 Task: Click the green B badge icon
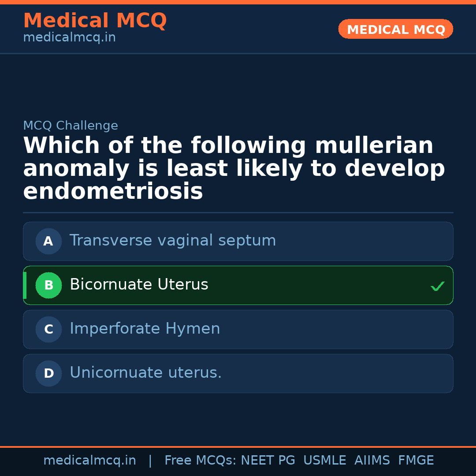[48, 285]
